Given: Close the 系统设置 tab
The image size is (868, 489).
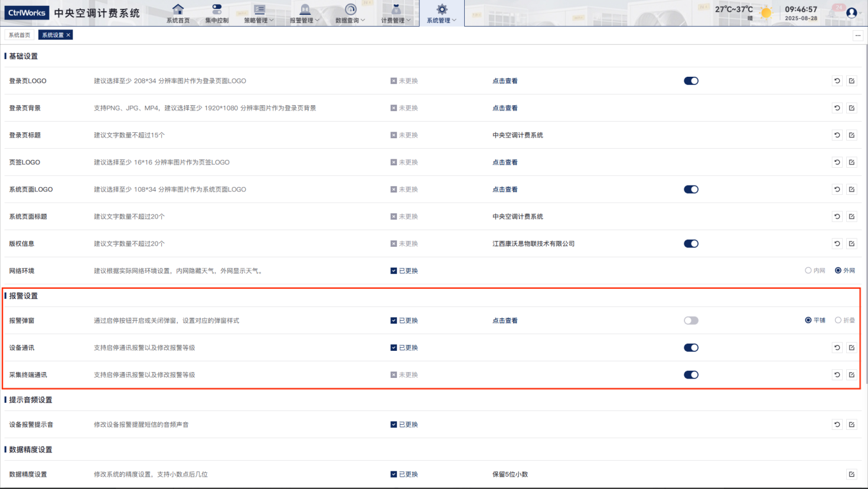Looking at the screenshot, I should coord(68,35).
